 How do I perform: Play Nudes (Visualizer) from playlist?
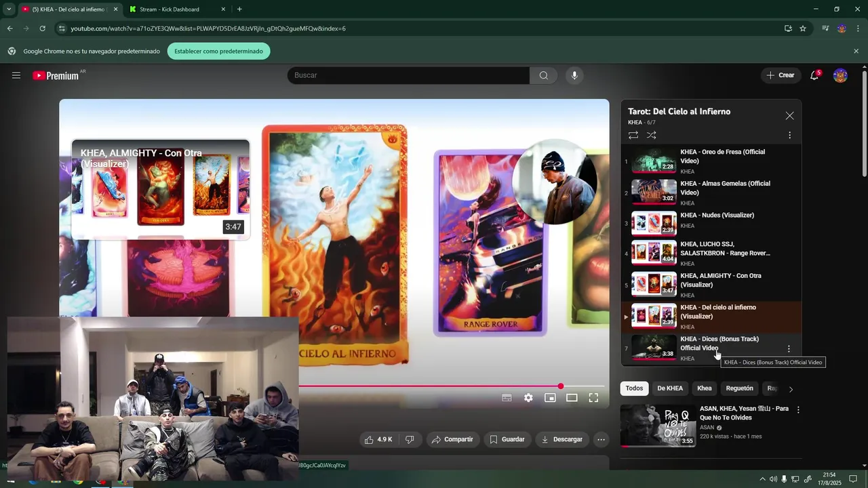[711, 223]
